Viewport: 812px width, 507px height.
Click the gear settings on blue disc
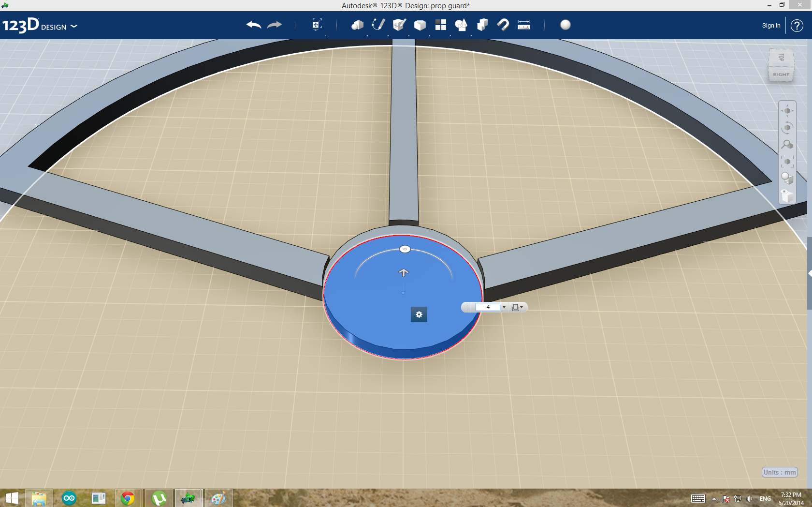pos(419,314)
